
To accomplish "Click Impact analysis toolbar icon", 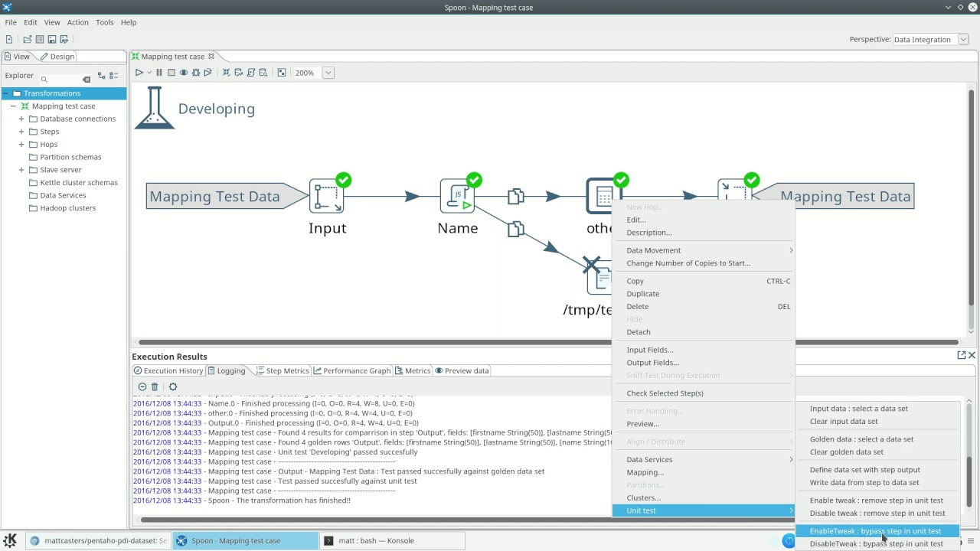I will [239, 73].
